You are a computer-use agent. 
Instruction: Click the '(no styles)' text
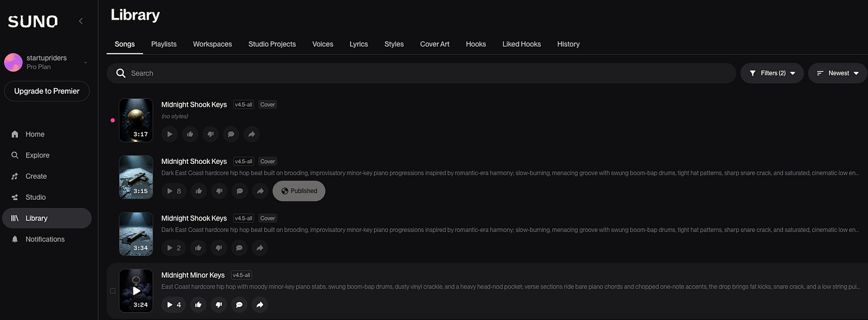pyautogui.click(x=175, y=116)
